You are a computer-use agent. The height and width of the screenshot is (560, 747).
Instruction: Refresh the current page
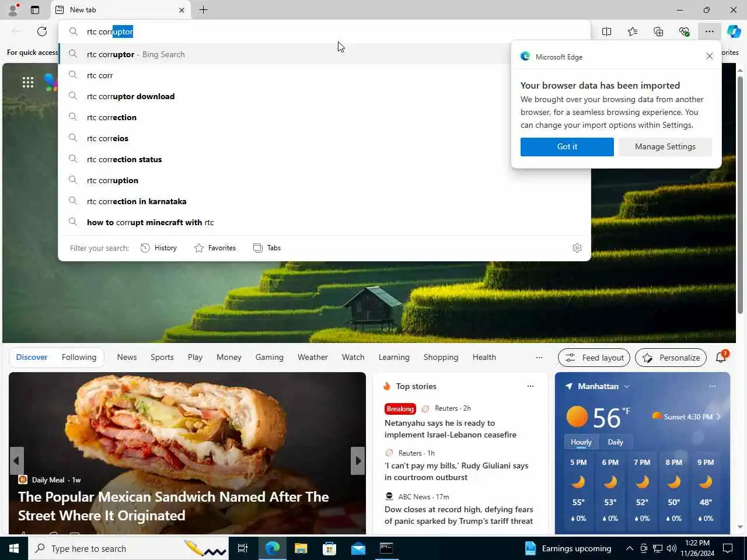[42, 32]
